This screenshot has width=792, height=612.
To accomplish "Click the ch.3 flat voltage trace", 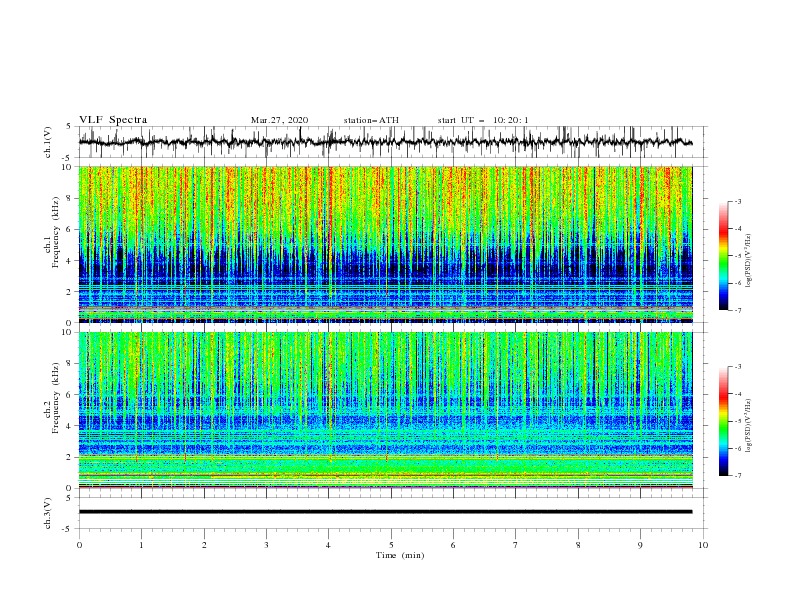I will tap(385, 512).
